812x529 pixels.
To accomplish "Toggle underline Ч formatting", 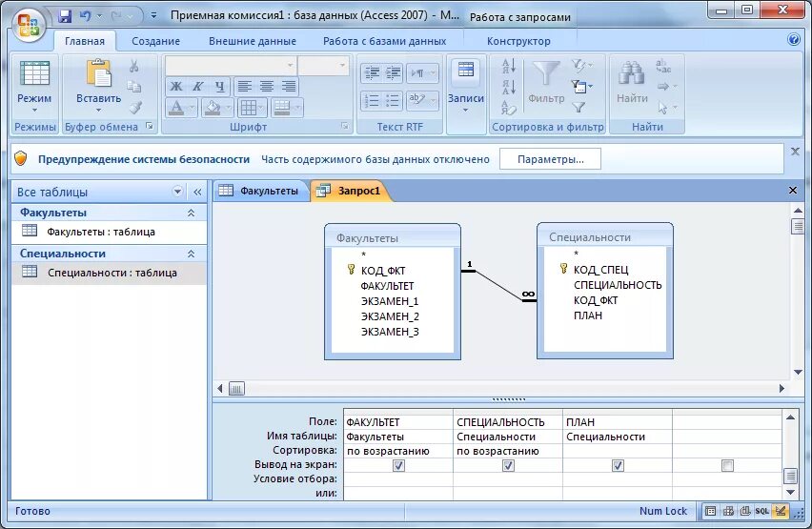I will 219,87.
